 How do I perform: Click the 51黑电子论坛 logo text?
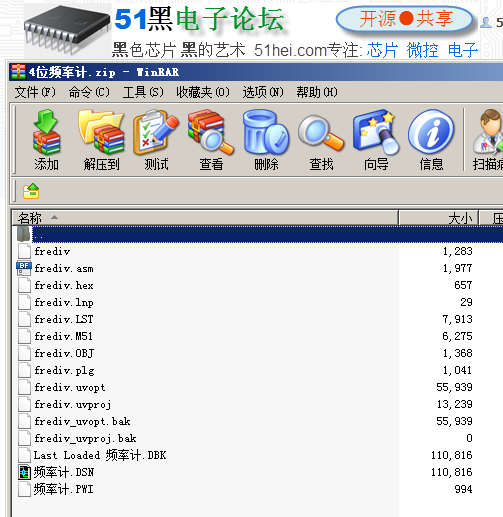coord(199,19)
